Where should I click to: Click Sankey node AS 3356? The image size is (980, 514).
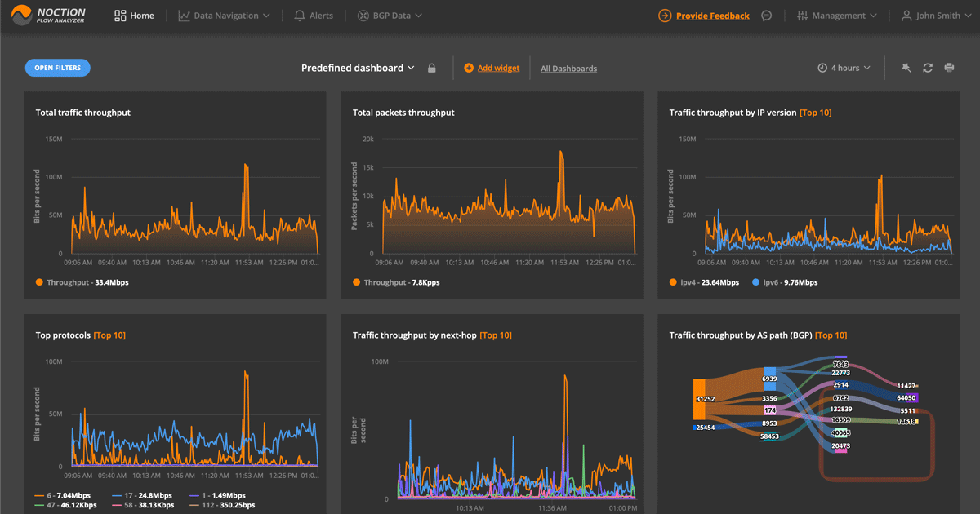[x=769, y=398]
